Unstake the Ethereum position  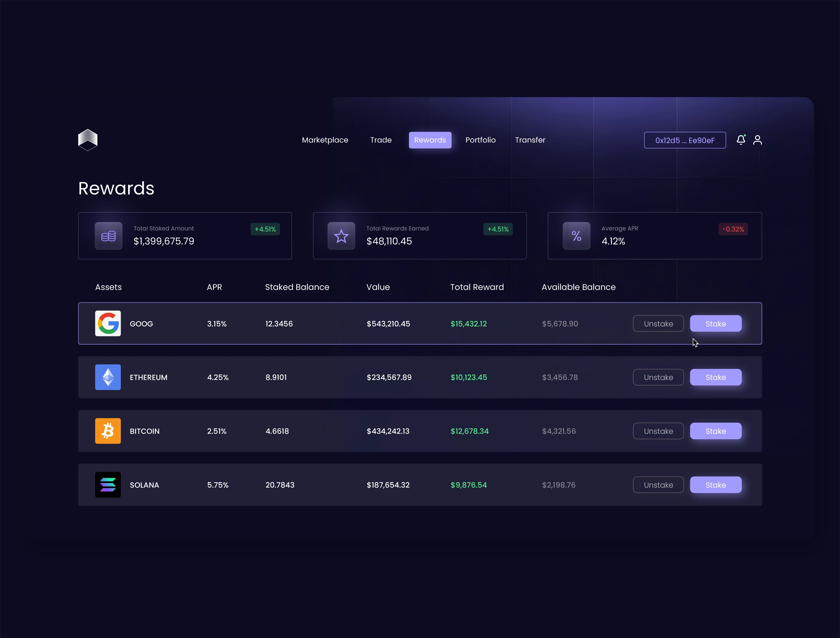coord(658,377)
